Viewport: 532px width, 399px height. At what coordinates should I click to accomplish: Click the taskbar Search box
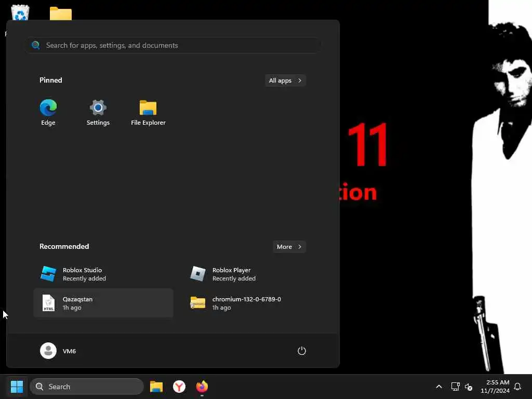pos(87,387)
